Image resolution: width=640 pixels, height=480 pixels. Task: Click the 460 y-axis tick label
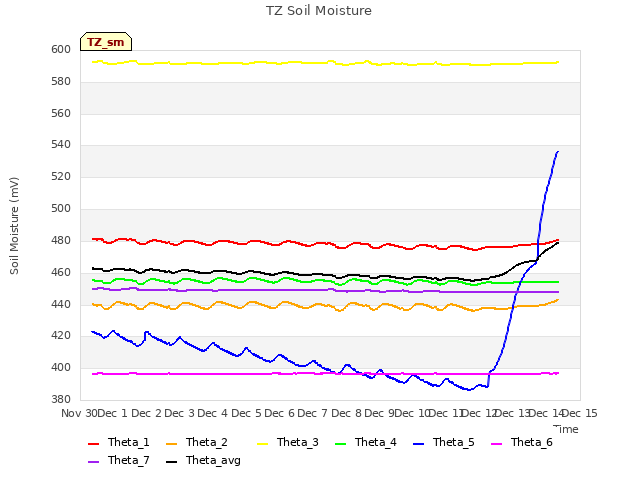61,272
